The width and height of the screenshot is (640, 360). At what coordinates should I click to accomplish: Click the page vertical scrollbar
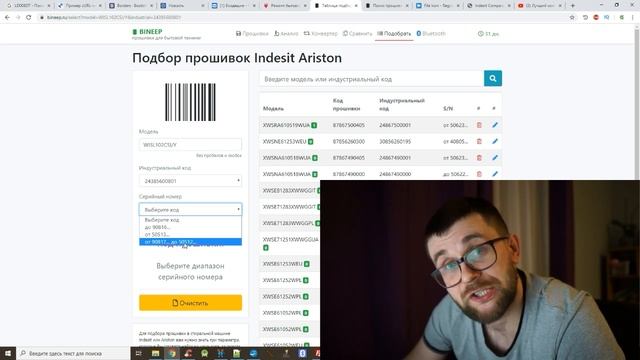pyautogui.click(x=637, y=102)
